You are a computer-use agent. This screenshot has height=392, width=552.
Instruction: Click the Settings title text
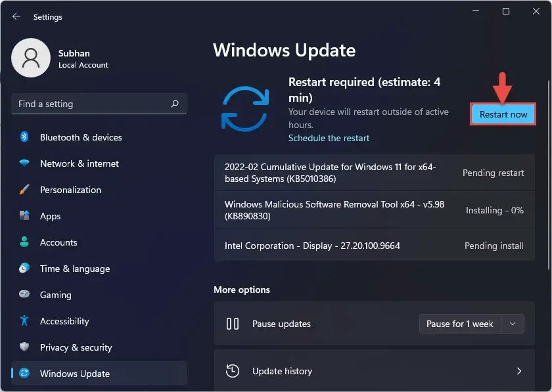click(x=48, y=17)
